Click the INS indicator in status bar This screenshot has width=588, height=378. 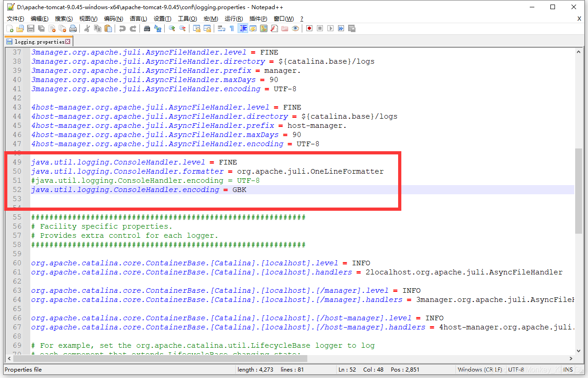(568, 369)
